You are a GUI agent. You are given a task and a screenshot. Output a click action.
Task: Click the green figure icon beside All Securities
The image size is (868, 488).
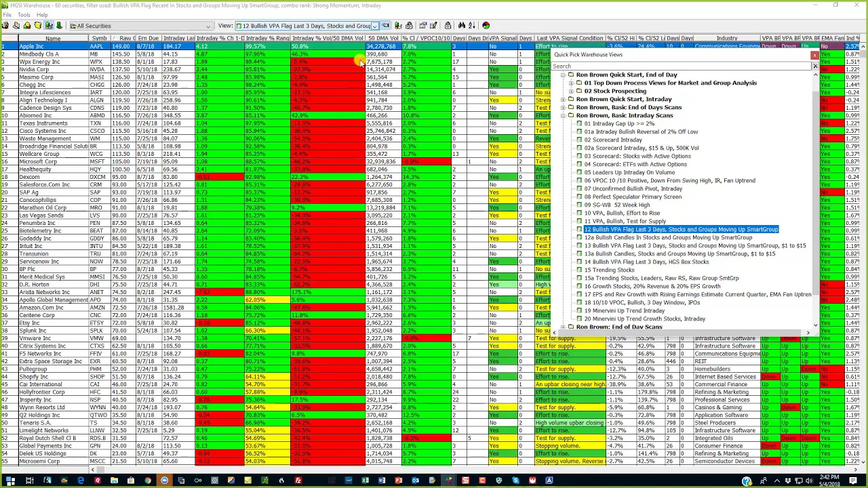point(59,26)
